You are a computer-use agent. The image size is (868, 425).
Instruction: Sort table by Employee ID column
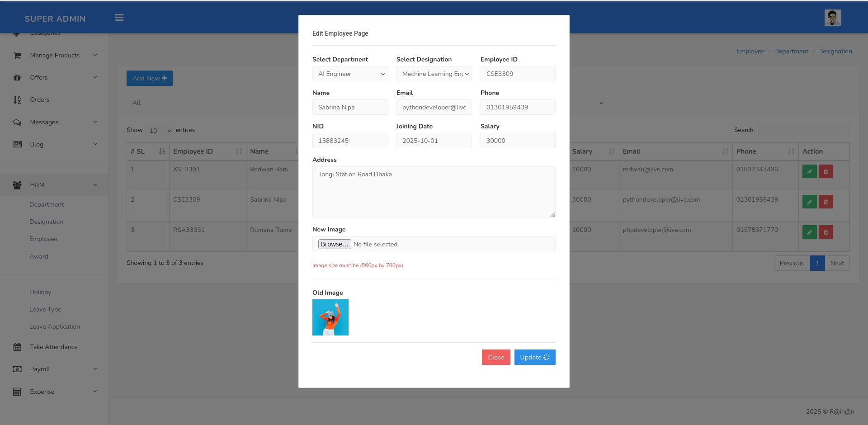pyautogui.click(x=208, y=151)
